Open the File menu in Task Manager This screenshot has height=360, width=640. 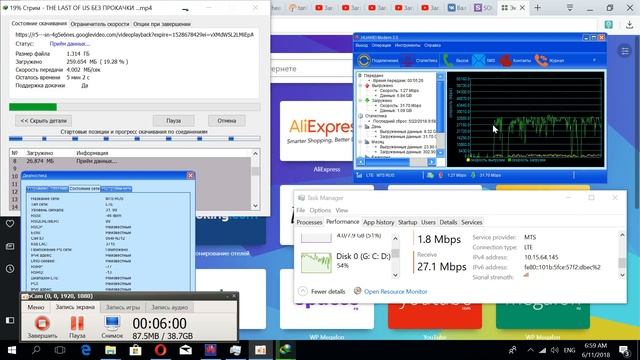tap(300, 210)
